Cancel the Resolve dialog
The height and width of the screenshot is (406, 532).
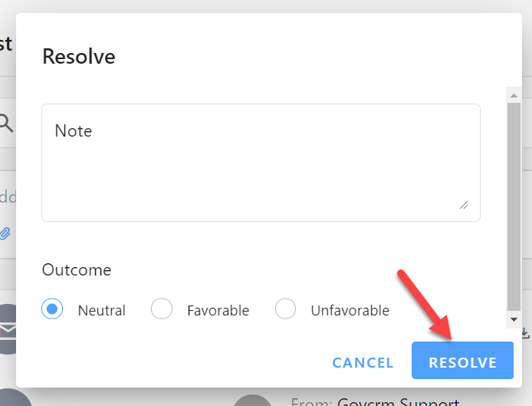pyautogui.click(x=363, y=362)
